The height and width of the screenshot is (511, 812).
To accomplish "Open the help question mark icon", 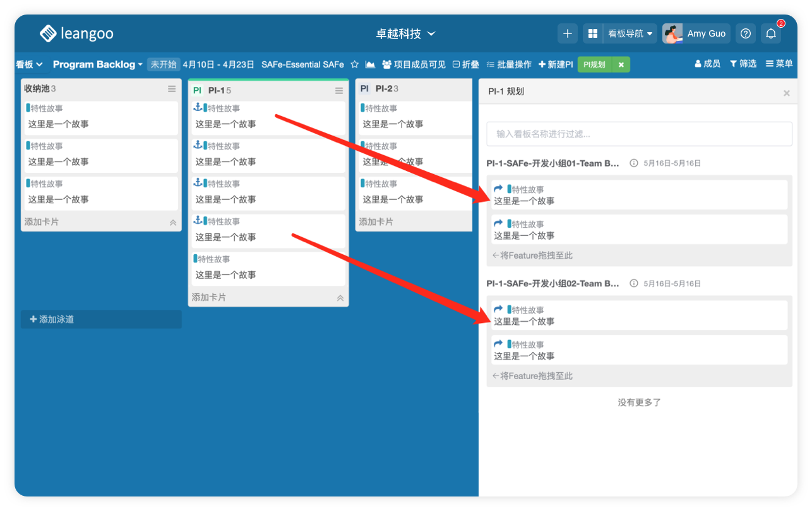I will pyautogui.click(x=746, y=34).
